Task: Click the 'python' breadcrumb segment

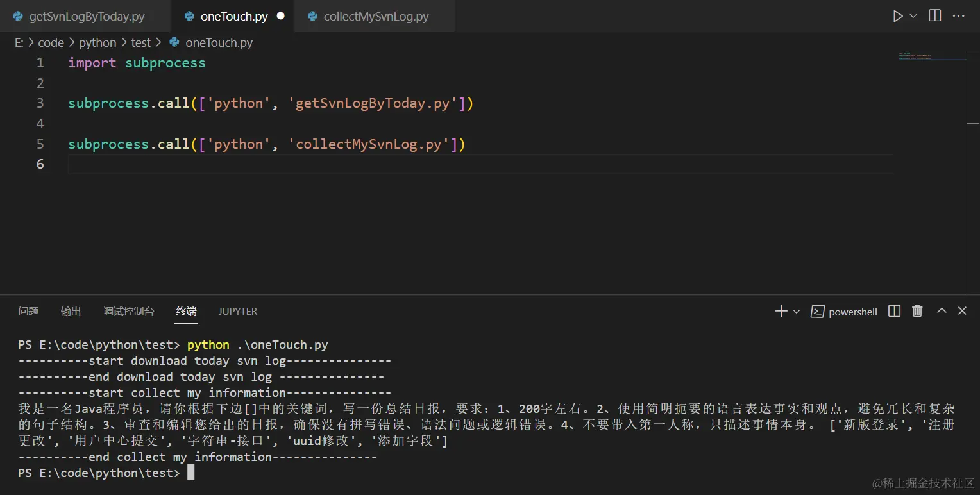Action: tap(97, 43)
